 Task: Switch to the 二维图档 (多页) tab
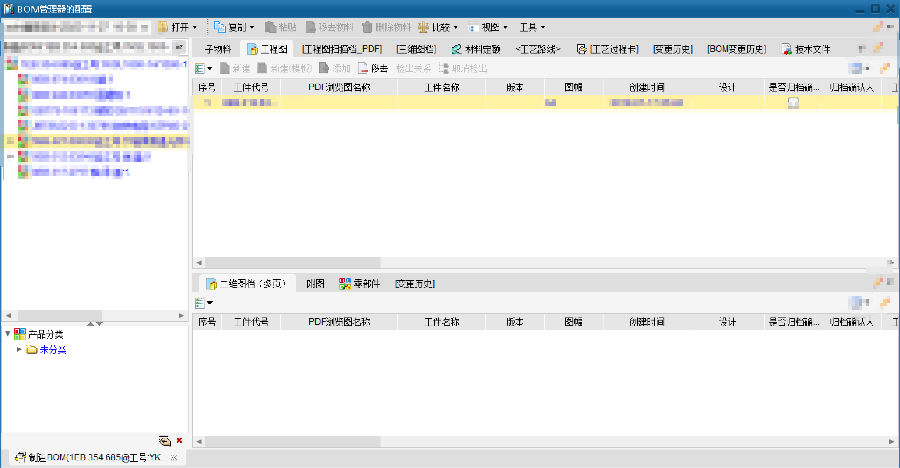coord(246,283)
